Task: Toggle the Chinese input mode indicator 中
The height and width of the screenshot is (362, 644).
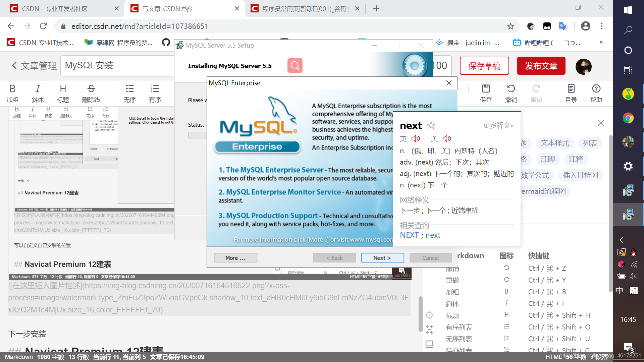Action: click(x=620, y=290)
